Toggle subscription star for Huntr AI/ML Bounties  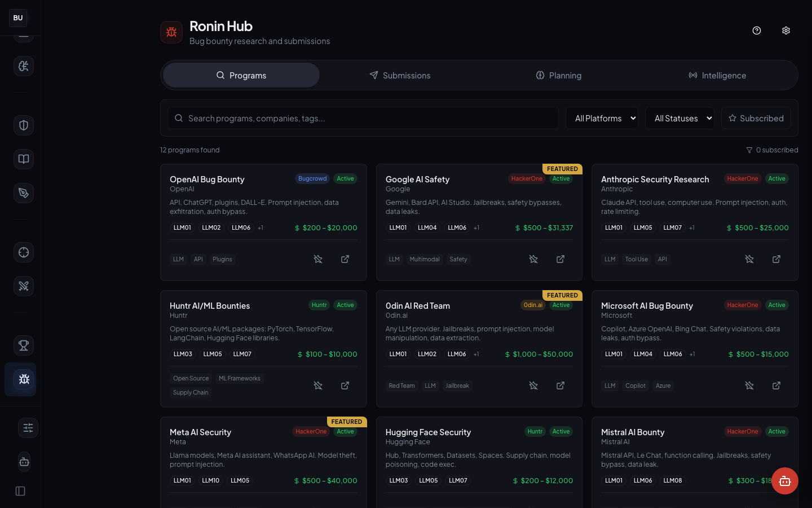tap(318, 386)
